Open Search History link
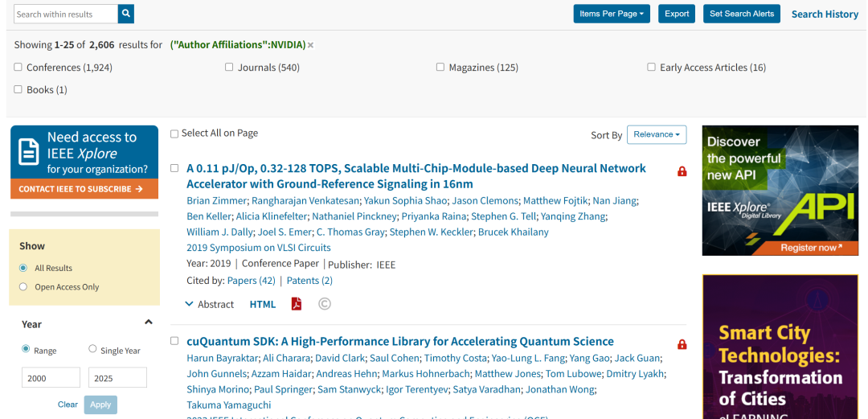Viewport: 868px width, 419px height. (x=825, y=14)
